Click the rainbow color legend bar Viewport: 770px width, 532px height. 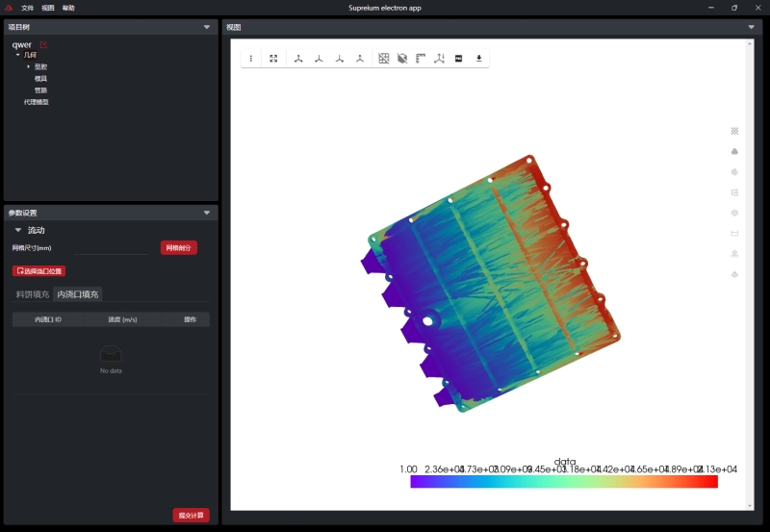pos(563,482)
